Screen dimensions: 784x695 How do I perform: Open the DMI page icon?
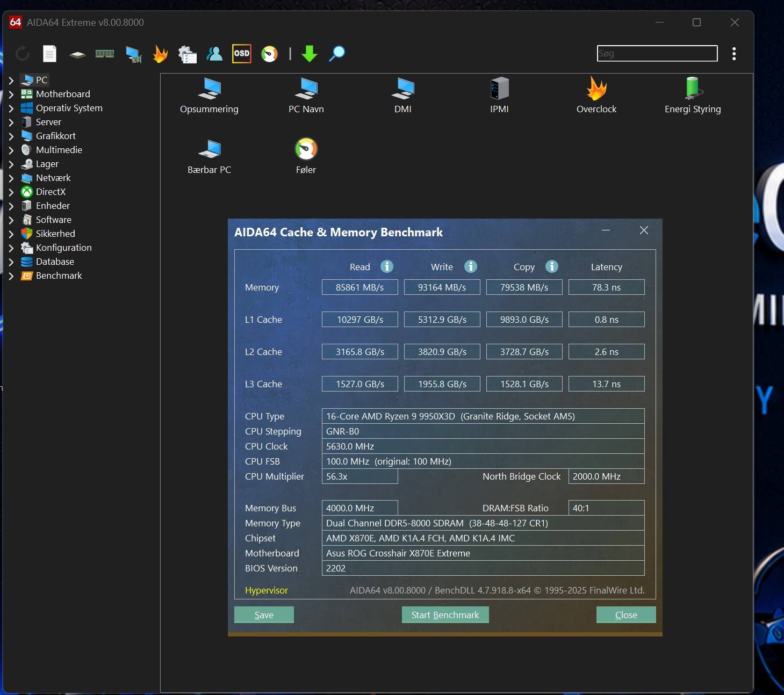click(x=403, y=96)
